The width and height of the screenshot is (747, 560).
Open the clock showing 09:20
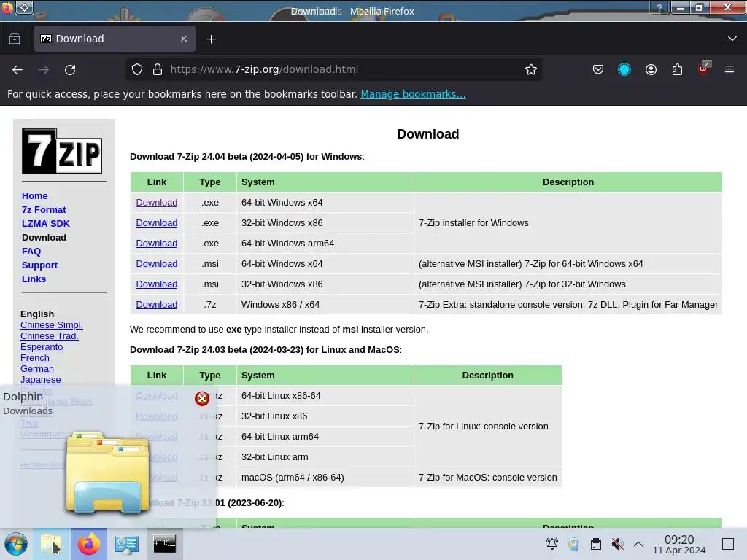pos(679,544)
